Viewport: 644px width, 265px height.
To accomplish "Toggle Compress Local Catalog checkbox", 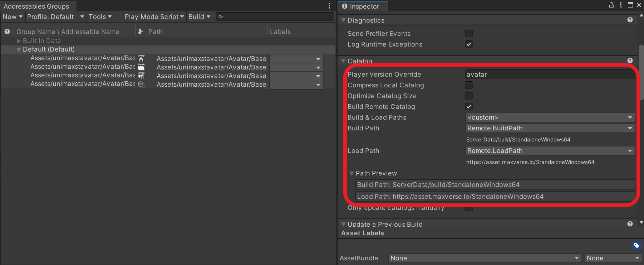I will point(469,85).
